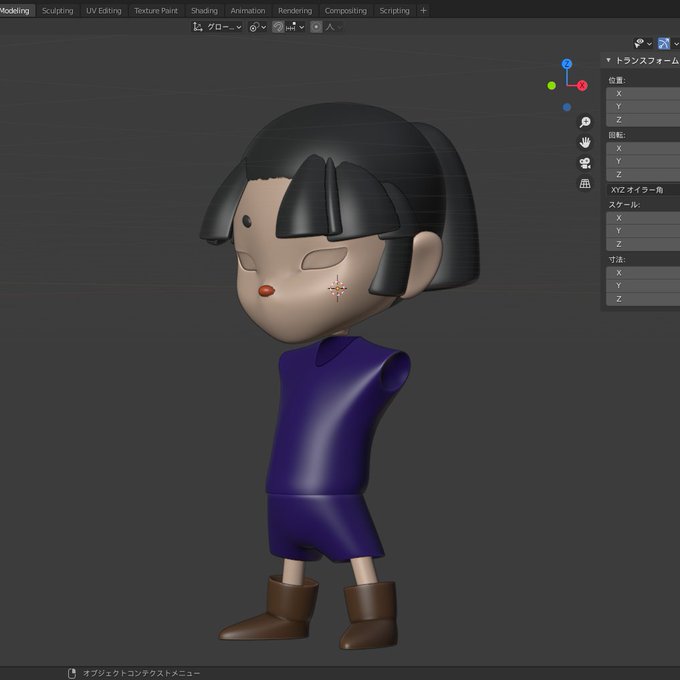The image size is (680, 680).
Task: Click the 3D cursor on the cheek
Action: click(337, 288)
